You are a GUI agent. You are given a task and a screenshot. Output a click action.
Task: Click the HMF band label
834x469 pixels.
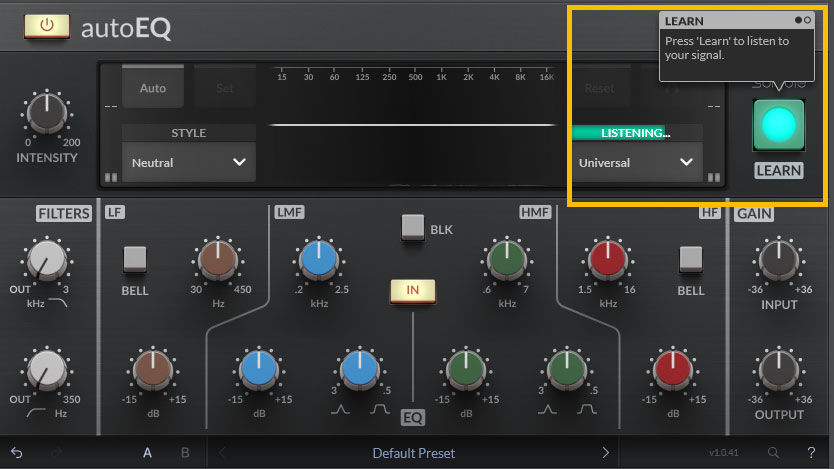click(x=535, y=212)
